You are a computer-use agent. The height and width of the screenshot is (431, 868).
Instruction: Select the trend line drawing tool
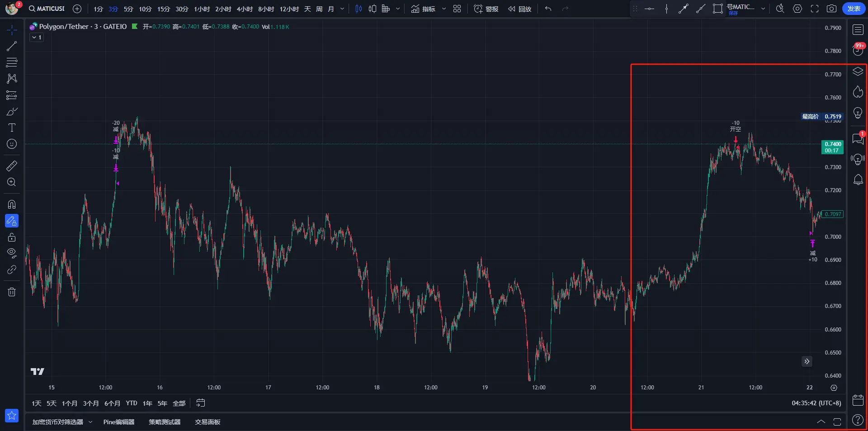[x=12, y=46]
